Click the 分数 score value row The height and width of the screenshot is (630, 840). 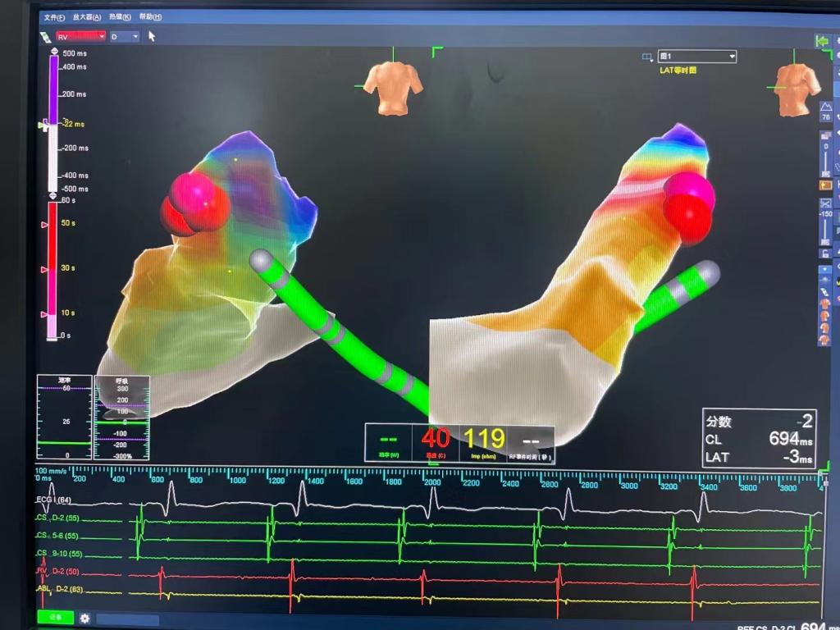click(759, 421)
